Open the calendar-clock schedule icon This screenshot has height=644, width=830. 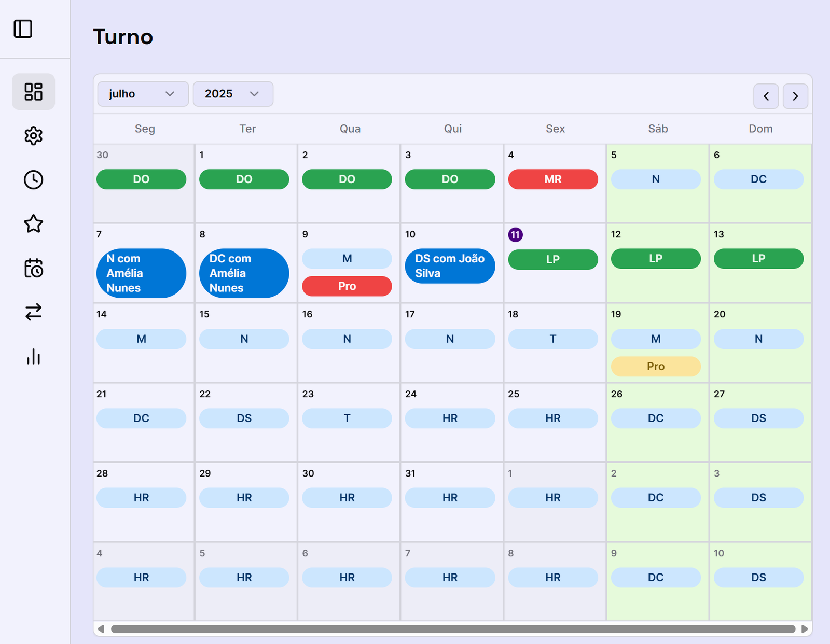[x=34, y=268]
